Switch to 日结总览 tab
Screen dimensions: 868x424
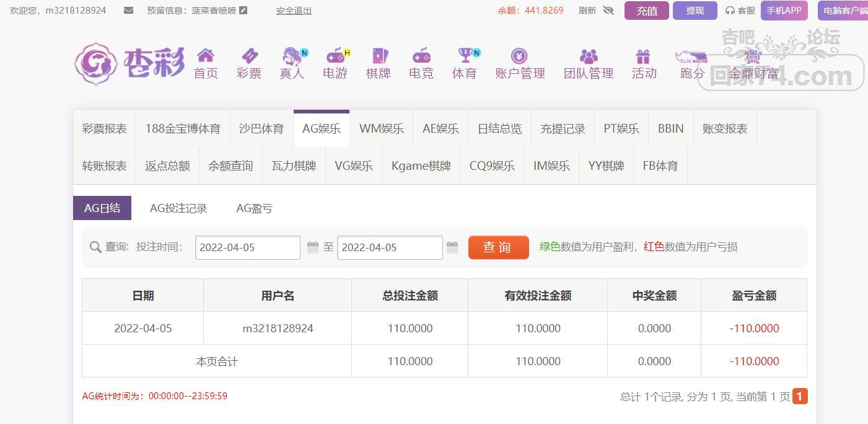[x=500, y=128]
